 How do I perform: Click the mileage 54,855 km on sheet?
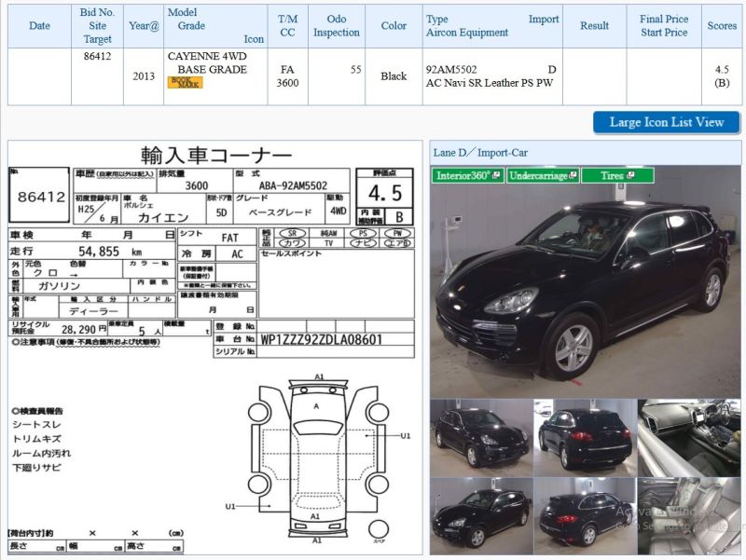(110, 251)
